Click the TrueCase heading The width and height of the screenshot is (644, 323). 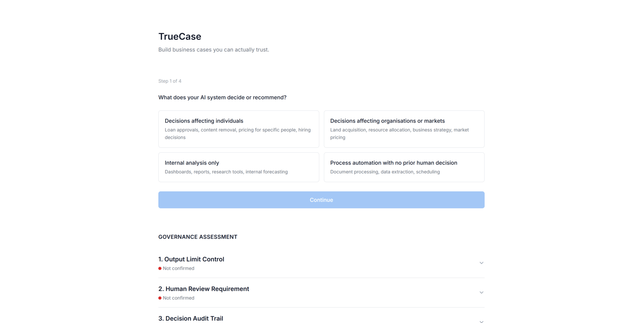click(x=180, y=37)
